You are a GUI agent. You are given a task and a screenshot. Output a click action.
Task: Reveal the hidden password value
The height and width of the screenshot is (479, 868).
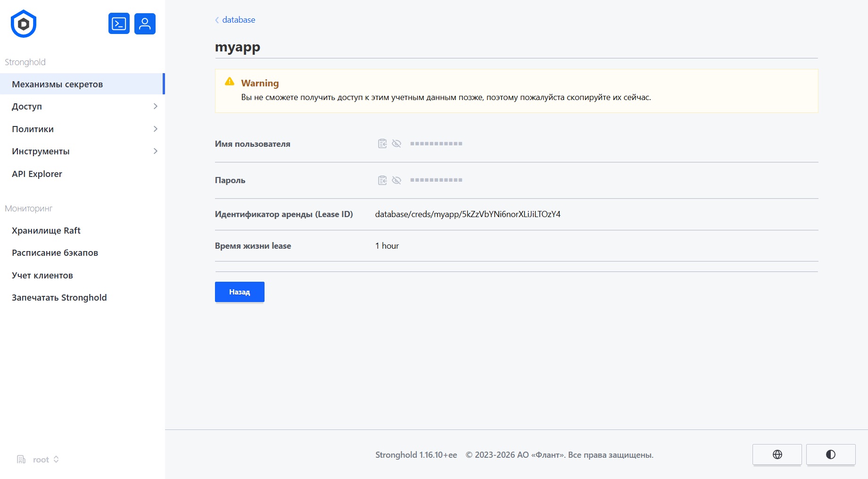(397, 180)
